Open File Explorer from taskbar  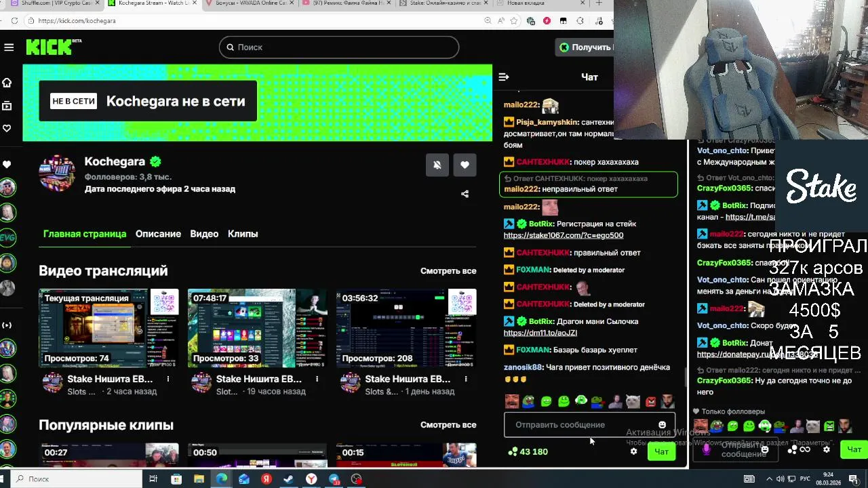tap(199, 479)
